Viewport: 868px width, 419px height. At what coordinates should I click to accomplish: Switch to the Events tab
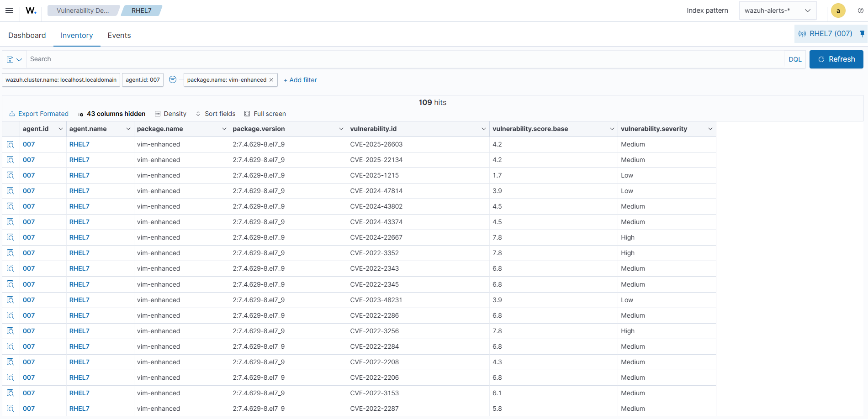point(119,36)
